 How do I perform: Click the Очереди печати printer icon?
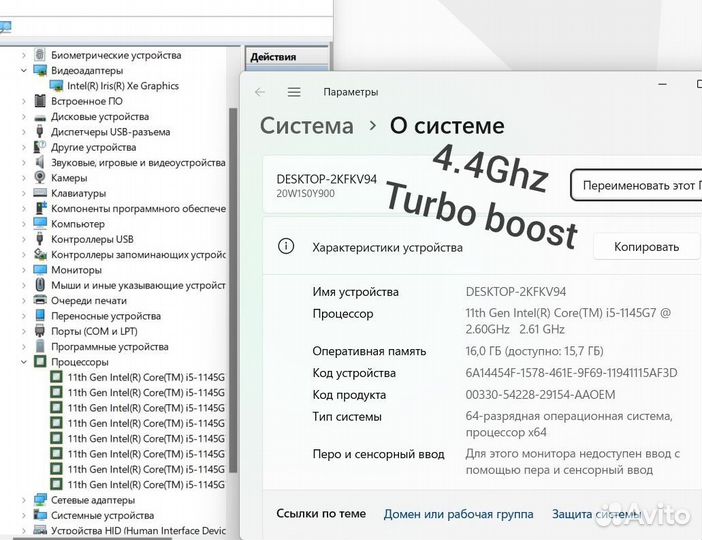pos(40,300)
